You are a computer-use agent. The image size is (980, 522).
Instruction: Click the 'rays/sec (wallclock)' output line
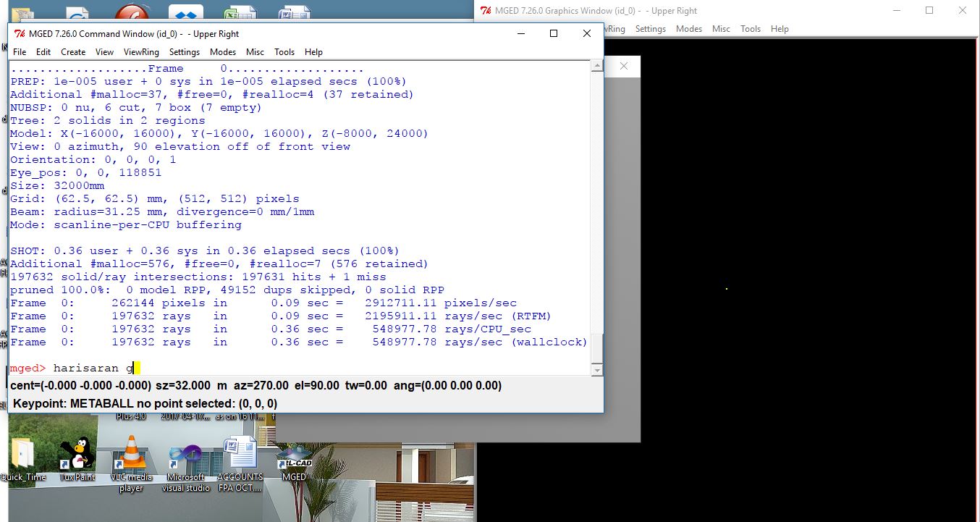point(299,342)
